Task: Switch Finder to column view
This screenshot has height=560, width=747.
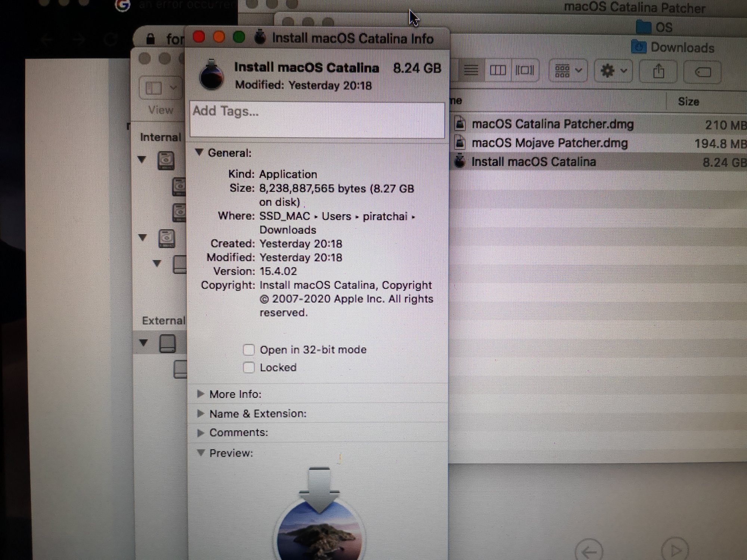Action: pyautogui.click(x=498, y=70)
